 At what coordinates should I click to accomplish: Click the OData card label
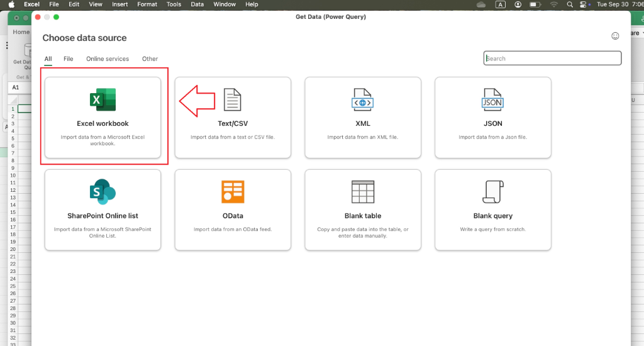point(233,216)
